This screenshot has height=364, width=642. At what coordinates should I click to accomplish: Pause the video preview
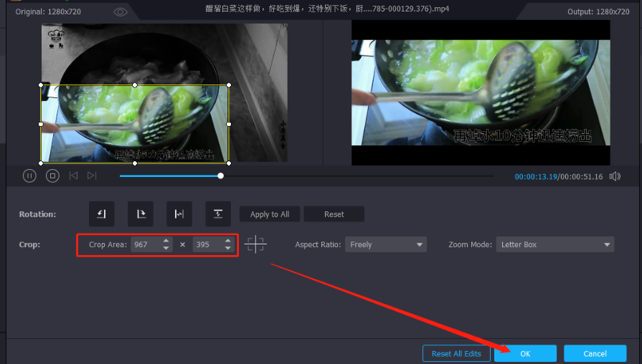[x=29, y=176]
